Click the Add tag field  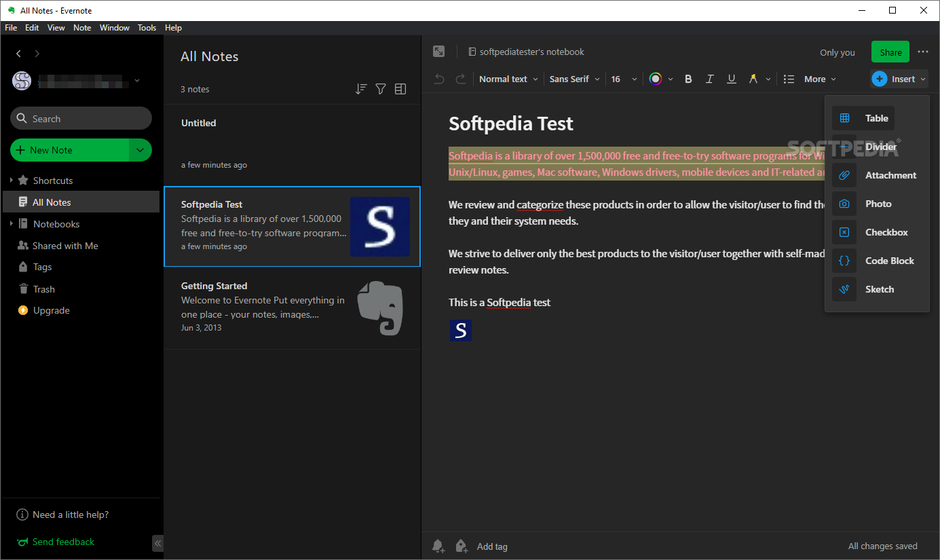click(492, 546)
